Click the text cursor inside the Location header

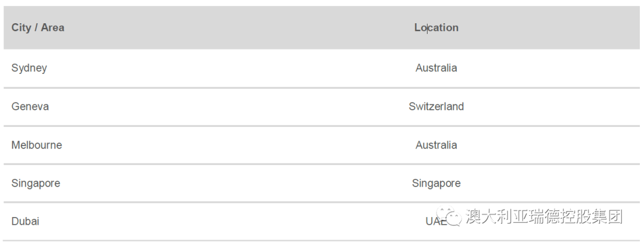click(426, 28)
